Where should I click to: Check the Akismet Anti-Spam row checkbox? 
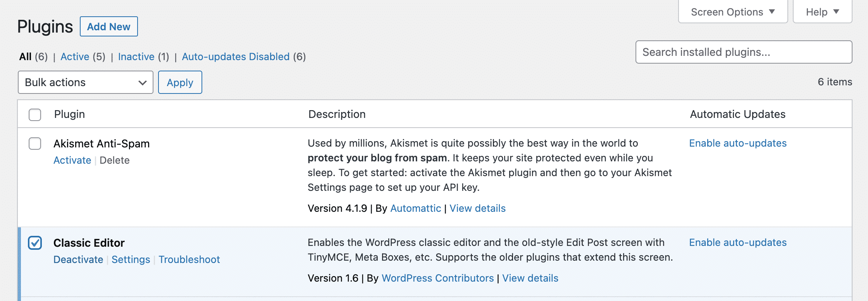(x=35, y=144)
